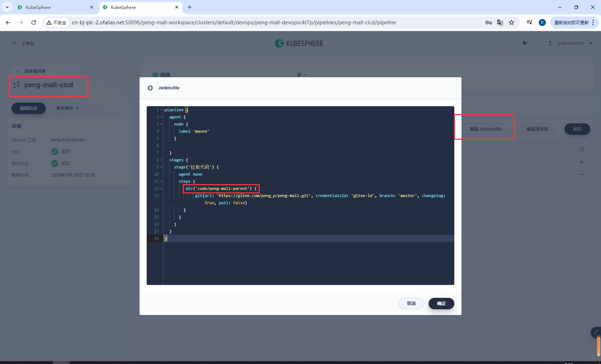Collapse the stages block fold on line 8
Image resolution: width=601 pixels, height=364 pixels.
point(161,160)
